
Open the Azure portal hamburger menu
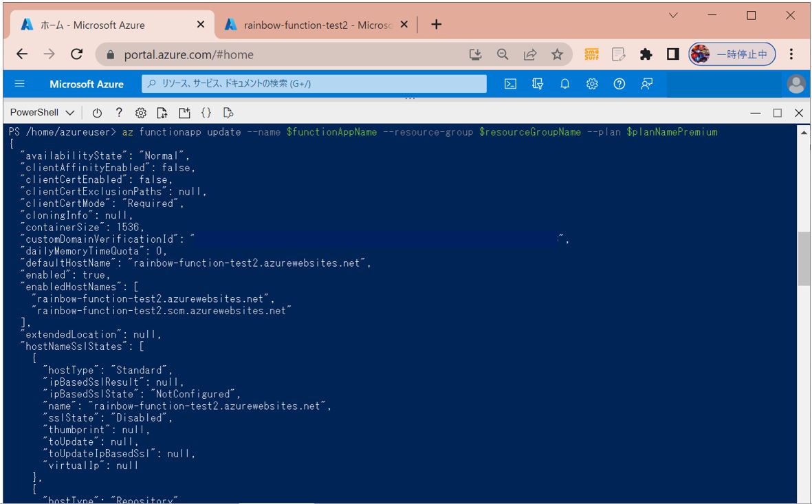pos(20,84)
